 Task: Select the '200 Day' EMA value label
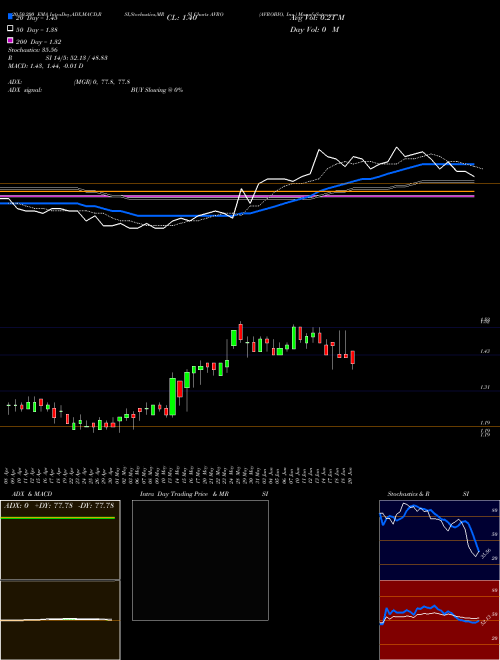coord(39,42)
